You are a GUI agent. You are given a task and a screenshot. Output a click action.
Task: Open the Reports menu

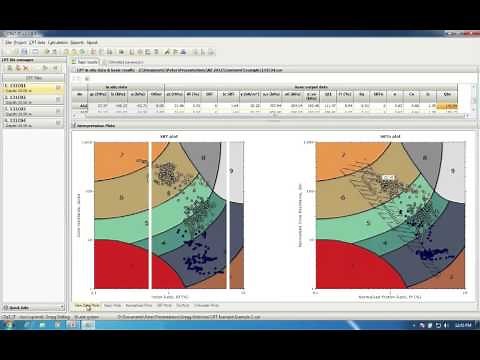tap(77, 43)
